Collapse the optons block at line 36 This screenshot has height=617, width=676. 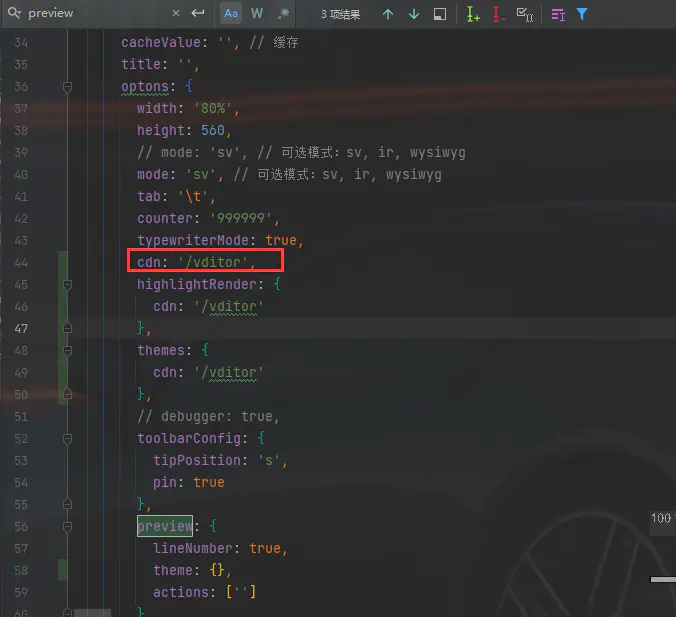pyautogui.click(x=67, y=87)
